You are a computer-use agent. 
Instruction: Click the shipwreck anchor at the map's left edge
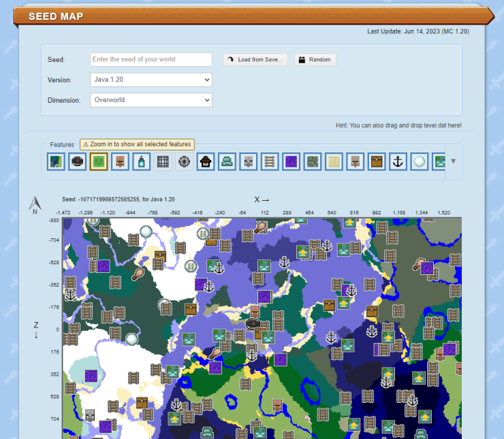[70, 295]
